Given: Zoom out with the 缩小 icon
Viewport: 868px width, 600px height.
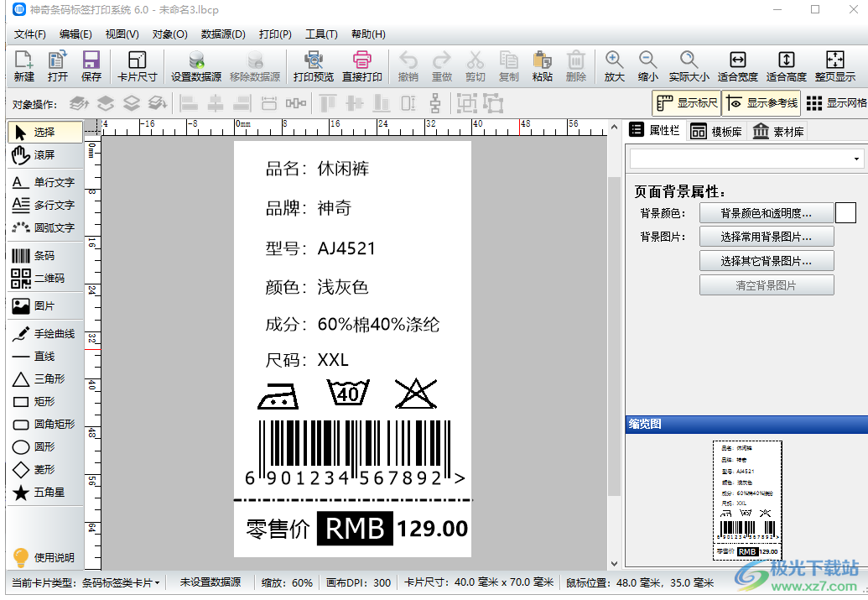Looking at the screenshot, I should pos(647,66).
